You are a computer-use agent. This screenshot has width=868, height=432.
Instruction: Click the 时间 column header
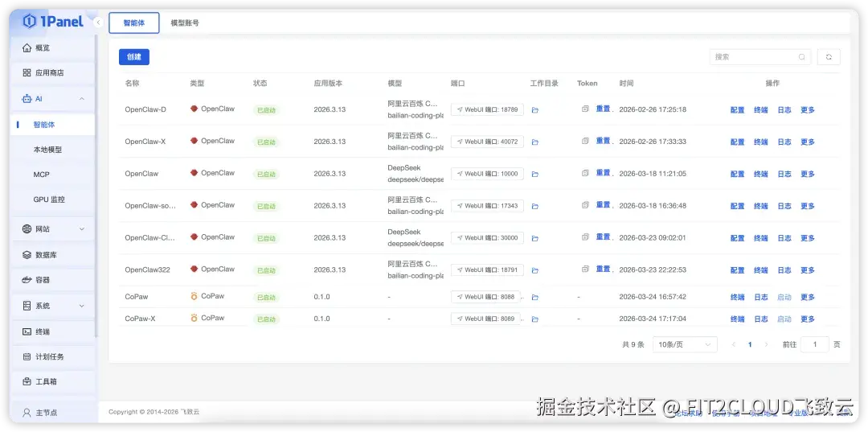[626, 84]
